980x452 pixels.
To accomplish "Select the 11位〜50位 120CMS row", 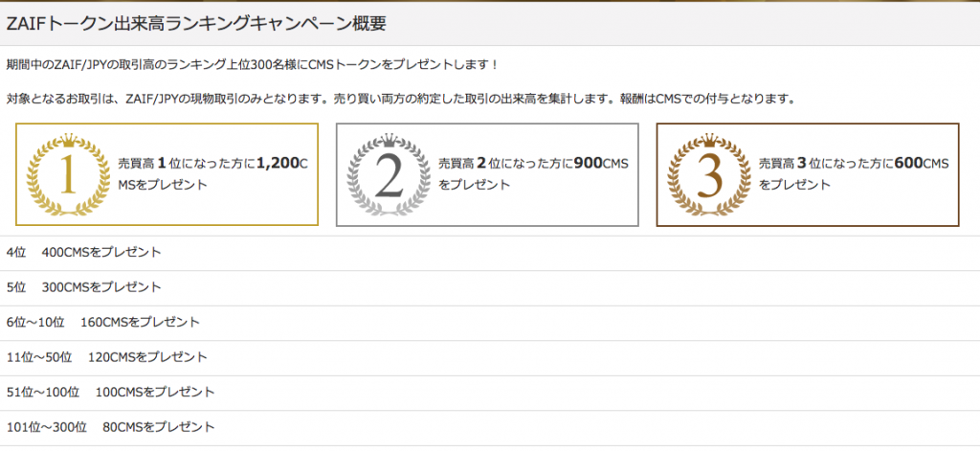I will click(x=490, y=358).
